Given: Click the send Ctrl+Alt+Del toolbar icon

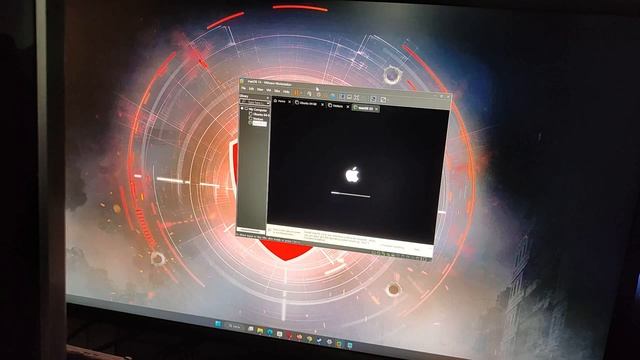Looking at the screenshot, I should pos(309,94).
